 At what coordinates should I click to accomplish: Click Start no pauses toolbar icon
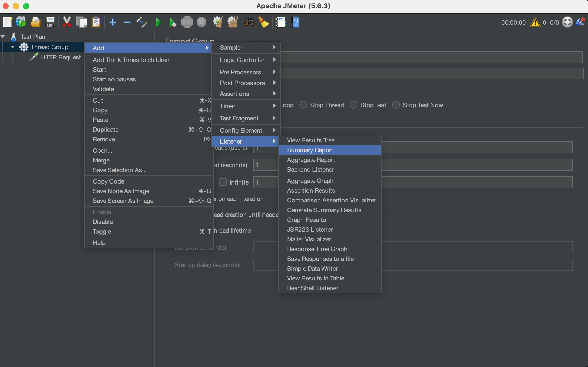point(173,22)
